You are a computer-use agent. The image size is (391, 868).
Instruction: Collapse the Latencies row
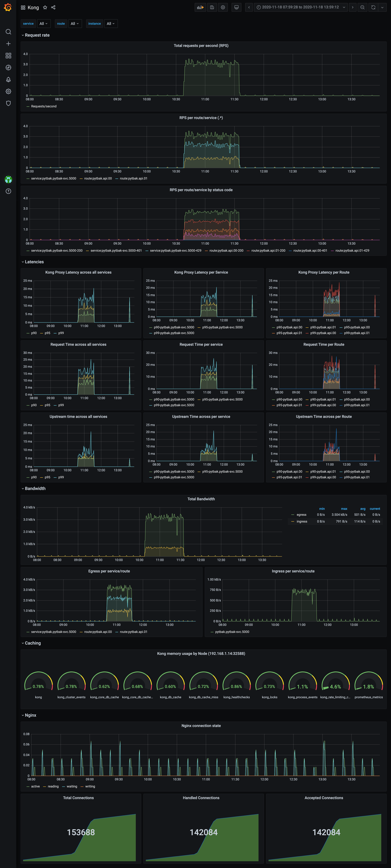pos(34,262)
